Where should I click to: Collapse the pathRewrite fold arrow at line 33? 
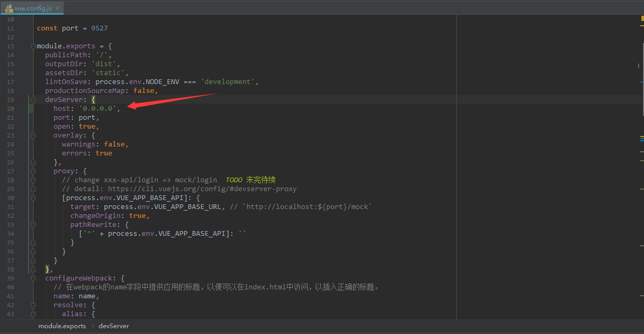tap(33, 224)
